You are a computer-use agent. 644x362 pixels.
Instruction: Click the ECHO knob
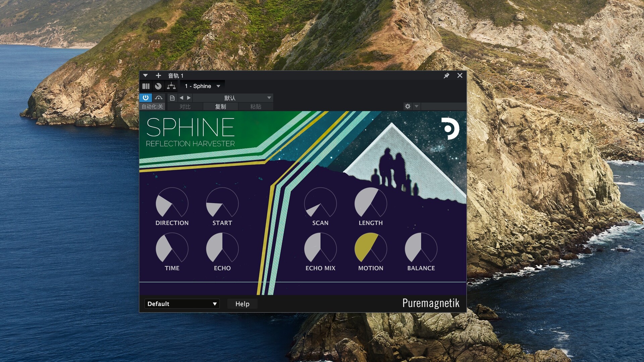click(x=222, y=248)
